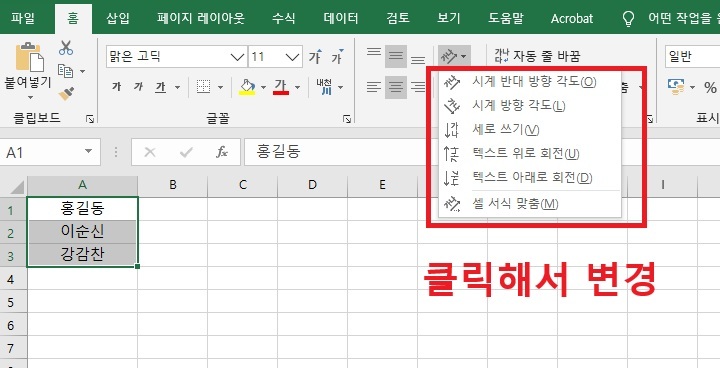Expand the Name Box A1 dropdown
Viewport: 720px width, 368px height.
tap(88, 152)
